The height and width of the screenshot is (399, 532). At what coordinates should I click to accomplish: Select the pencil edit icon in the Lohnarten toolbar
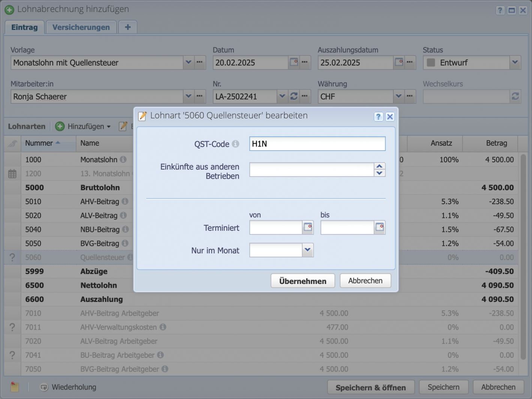pyautogui.click(x=124, y=126)
